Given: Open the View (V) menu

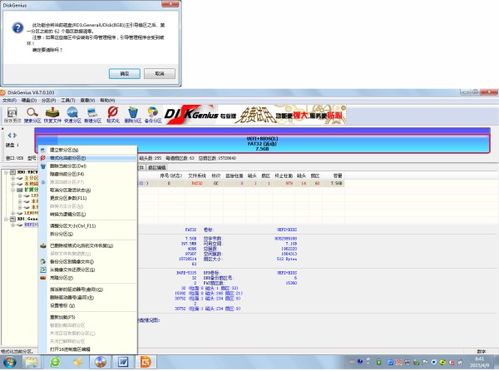Looking at the screenshot, I should pyautogui.click(x=88, y=100).
